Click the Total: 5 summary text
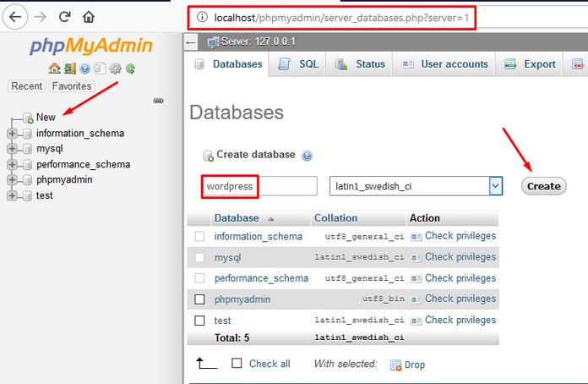The width and height of the screenshot is (588, 384). [x=231, y=337]
